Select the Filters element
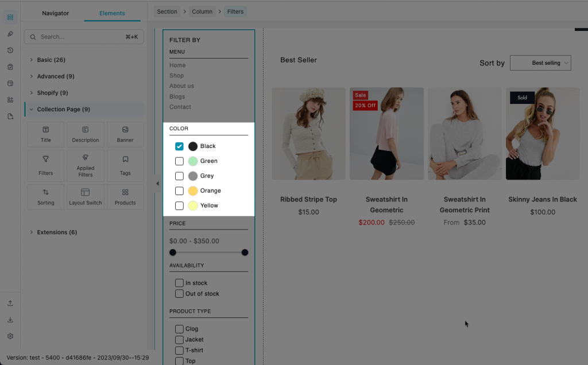Screen dimensions: 588x365 click(x=46, y=166)
